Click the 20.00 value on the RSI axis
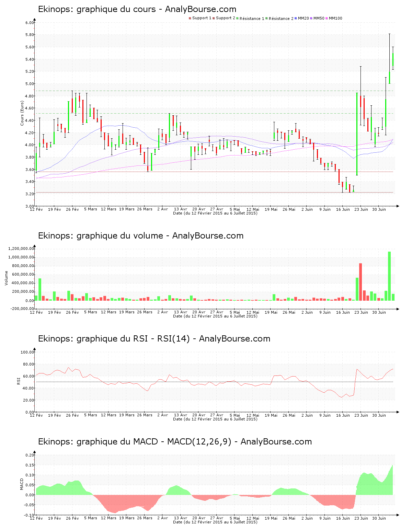The image size is (412, 532). [x=28, y=400]
